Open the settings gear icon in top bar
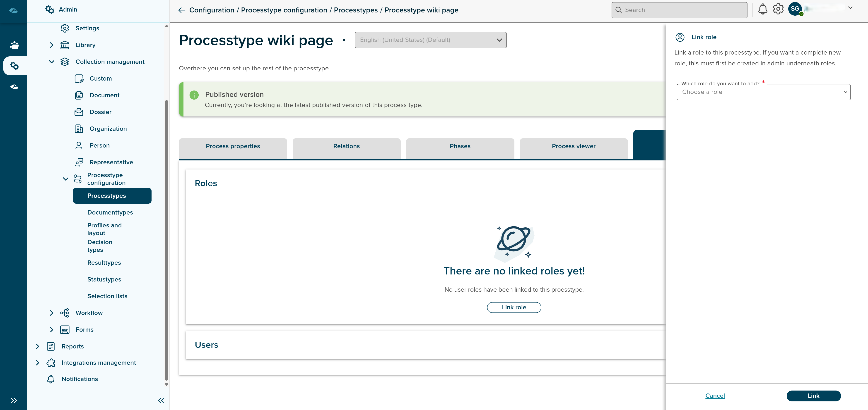 tap(778, 10)
